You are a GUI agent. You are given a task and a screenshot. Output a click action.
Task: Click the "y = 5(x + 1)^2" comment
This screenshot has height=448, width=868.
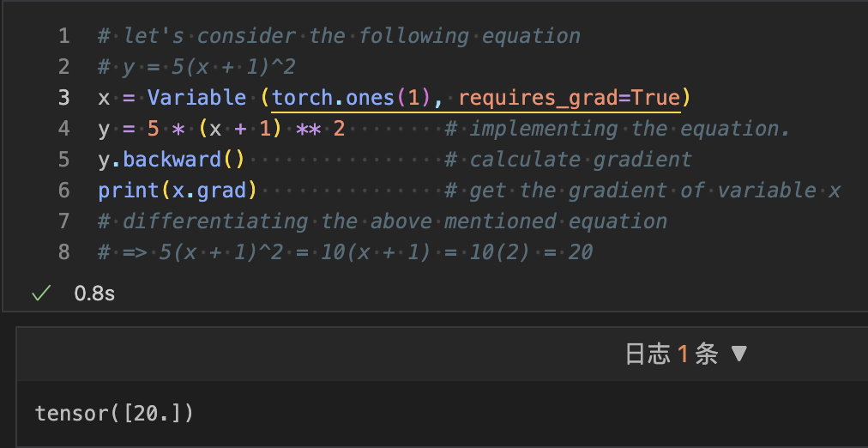(x=196, y=67)
